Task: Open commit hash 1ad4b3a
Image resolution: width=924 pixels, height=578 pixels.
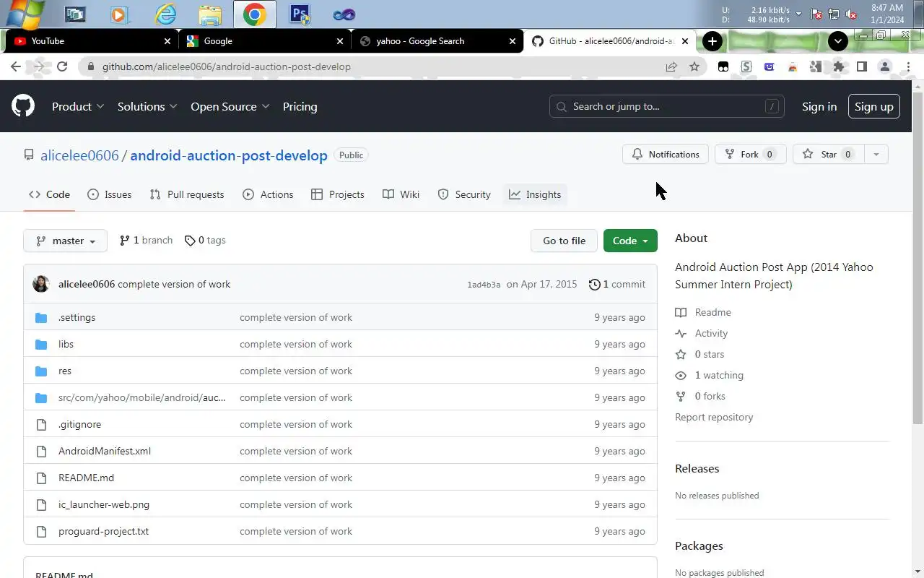Action: click(484, 285)
